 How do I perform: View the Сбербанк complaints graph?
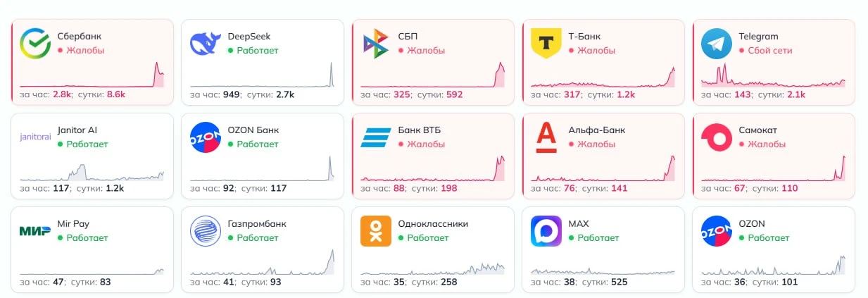tap(92, 75)
